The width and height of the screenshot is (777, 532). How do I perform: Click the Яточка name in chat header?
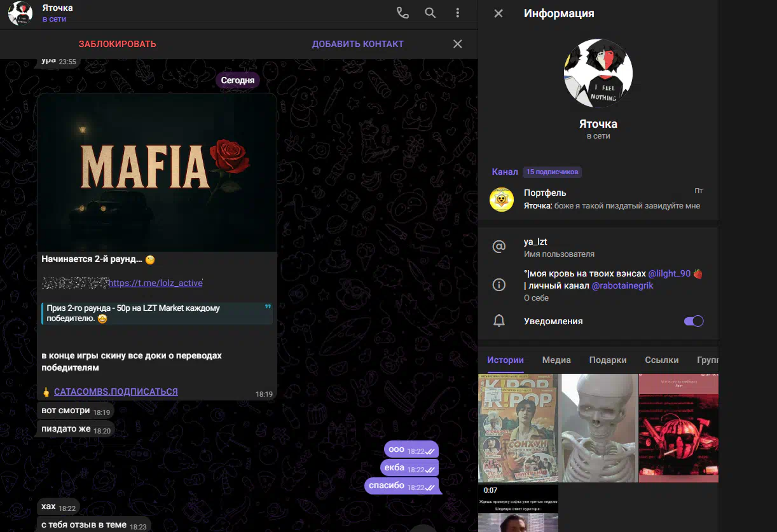[x=57, y=8]
